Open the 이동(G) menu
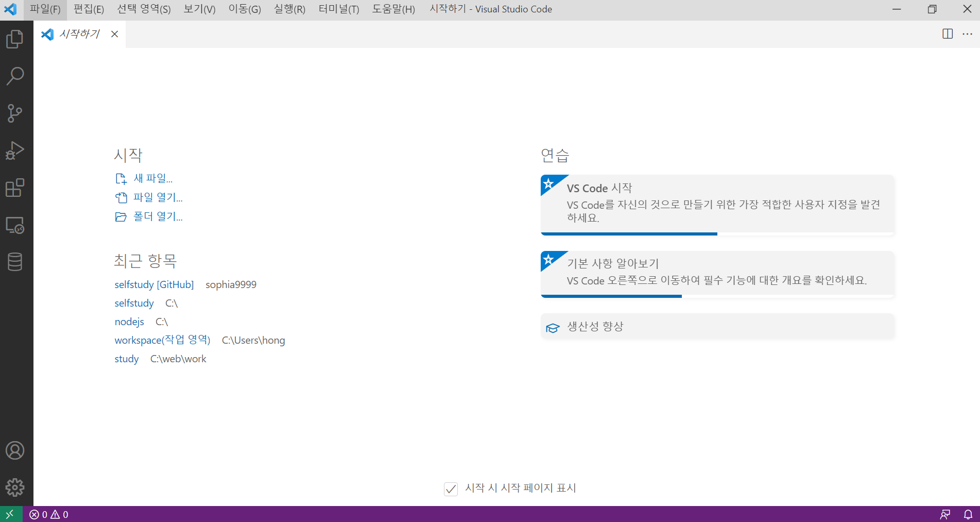980x522 pixels. click(245, 9)
